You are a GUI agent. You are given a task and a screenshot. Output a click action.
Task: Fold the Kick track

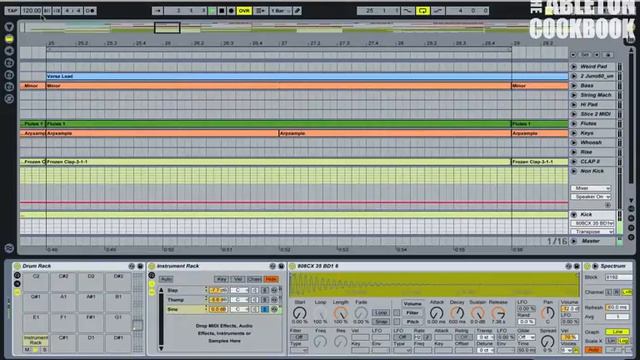tap(573, 215)
